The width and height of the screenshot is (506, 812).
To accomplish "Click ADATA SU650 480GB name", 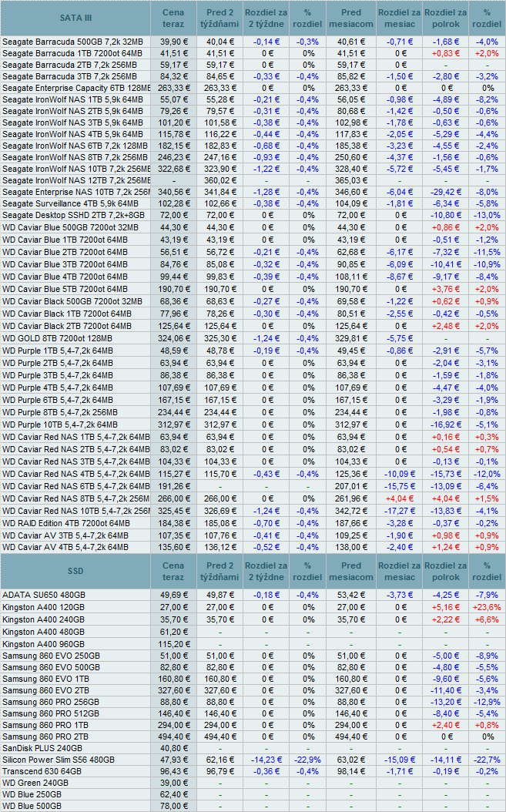I will [x=44, y=596].
